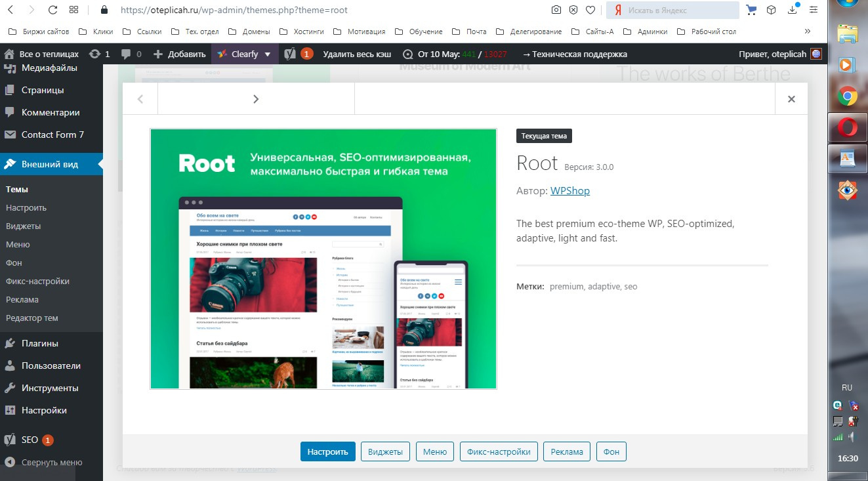Viewport: 868px width, 481px height.
Task: Bookmark the page with the heart icon
Action: pos(590,10)
